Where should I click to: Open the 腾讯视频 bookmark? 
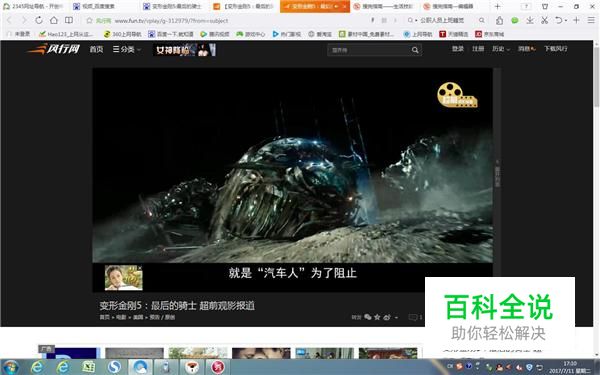click(215, 34)
